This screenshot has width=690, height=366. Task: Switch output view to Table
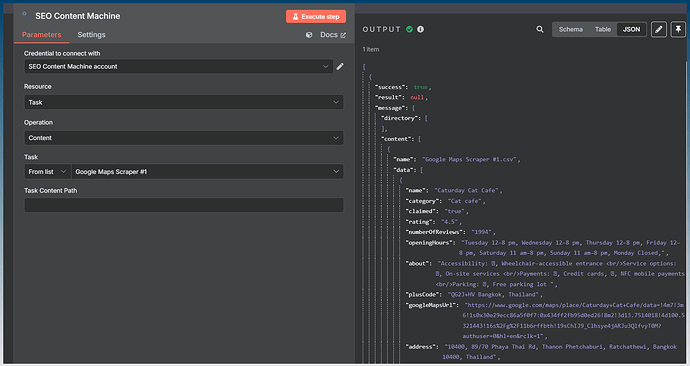click(603, 29)
